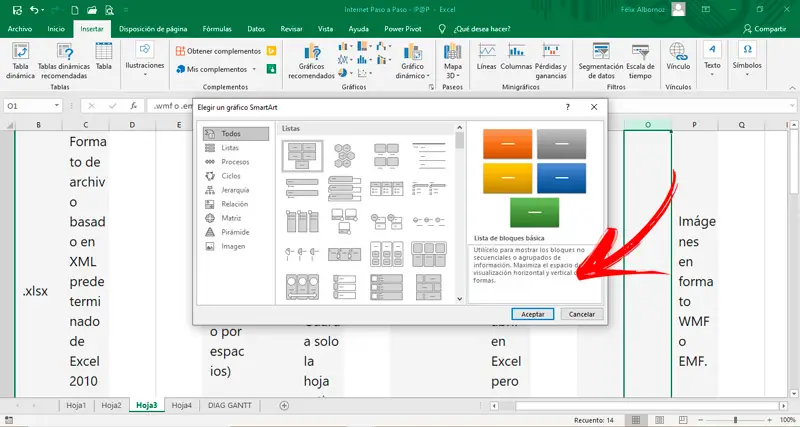Switch to the Archivo tab
The width and height of the screenshot is (800, 427).
click(20, 29)
